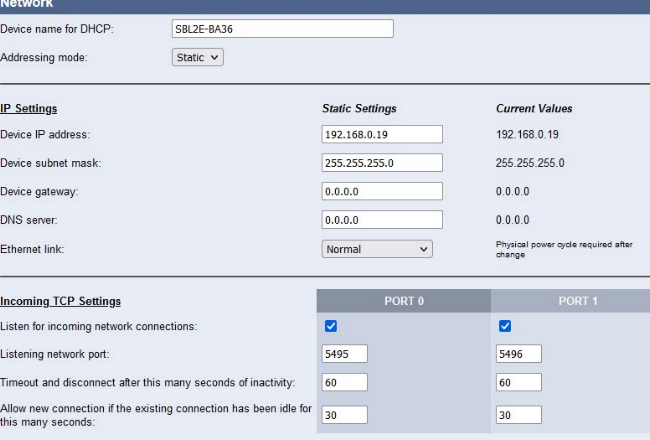Edit Port 1 inactivity timeout seconds field

pos(519,382)
